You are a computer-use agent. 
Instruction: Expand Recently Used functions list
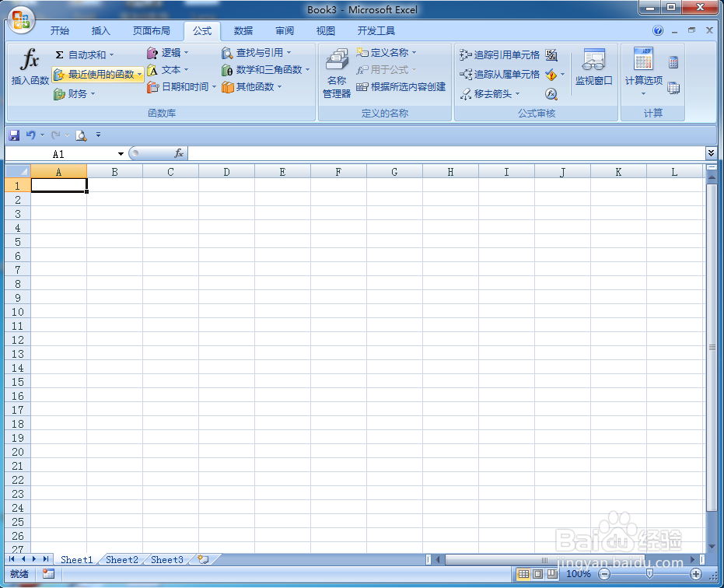pyautogui.click(x=97, y=75)
